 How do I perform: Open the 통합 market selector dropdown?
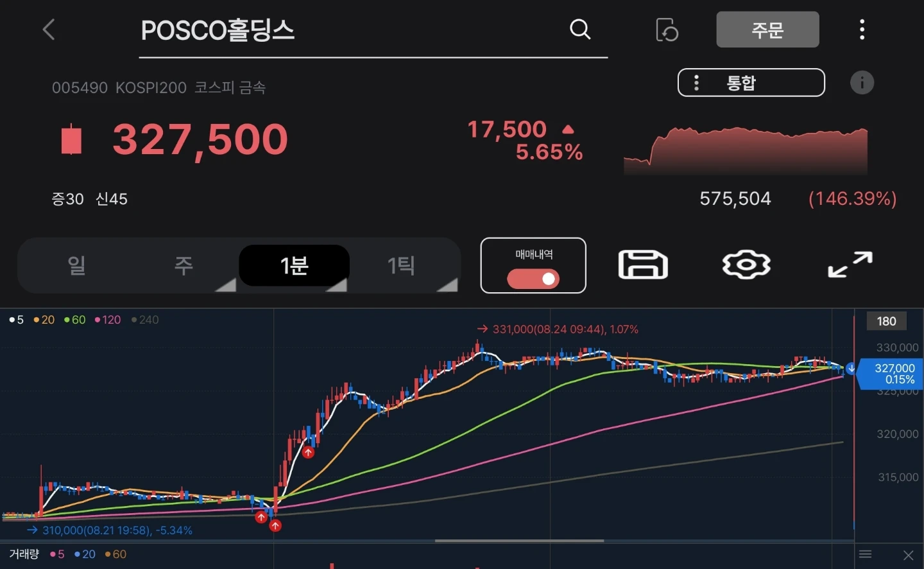751,82
